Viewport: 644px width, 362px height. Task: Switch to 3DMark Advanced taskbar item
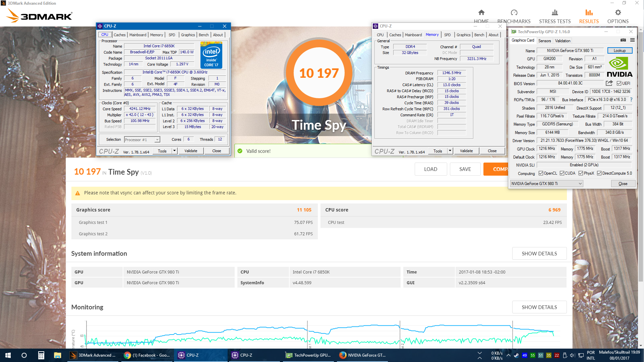tap(93, 355)
